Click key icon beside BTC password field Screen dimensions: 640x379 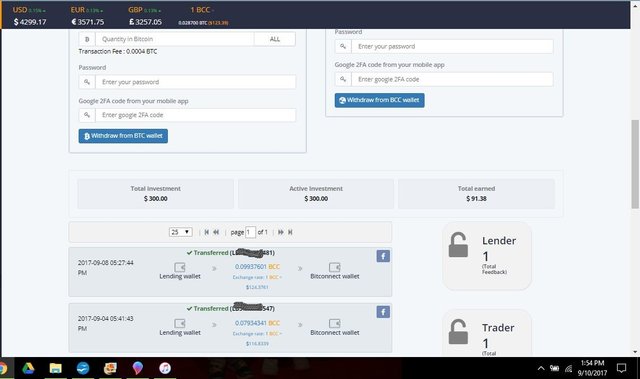click(x=87, y=82)
